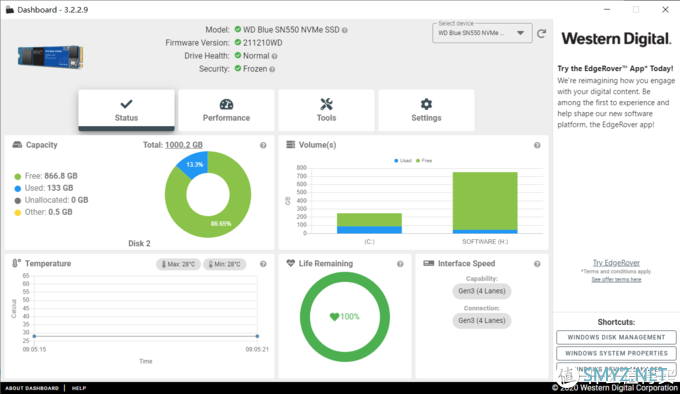
Task: Open the Settings tab
Action: tap(426, 110)
